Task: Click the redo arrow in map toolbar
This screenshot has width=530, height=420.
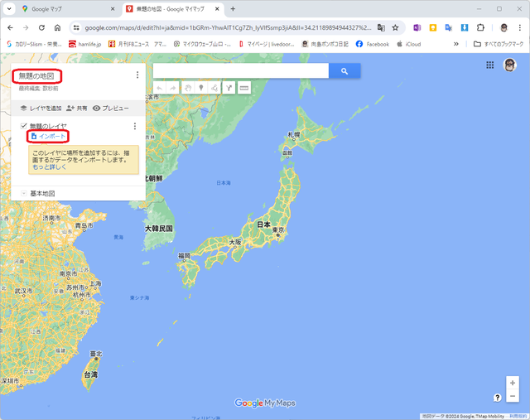Action: coord(173,88)
